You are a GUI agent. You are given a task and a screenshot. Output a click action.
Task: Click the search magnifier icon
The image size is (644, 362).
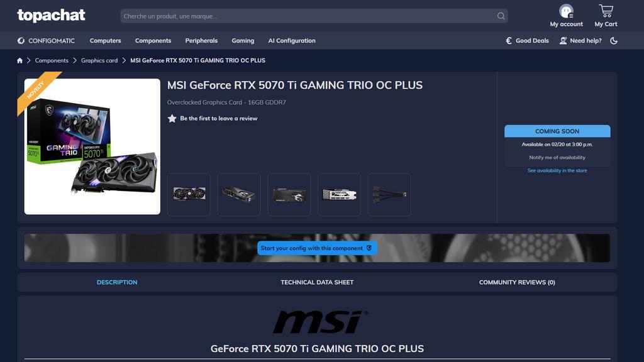501,16
